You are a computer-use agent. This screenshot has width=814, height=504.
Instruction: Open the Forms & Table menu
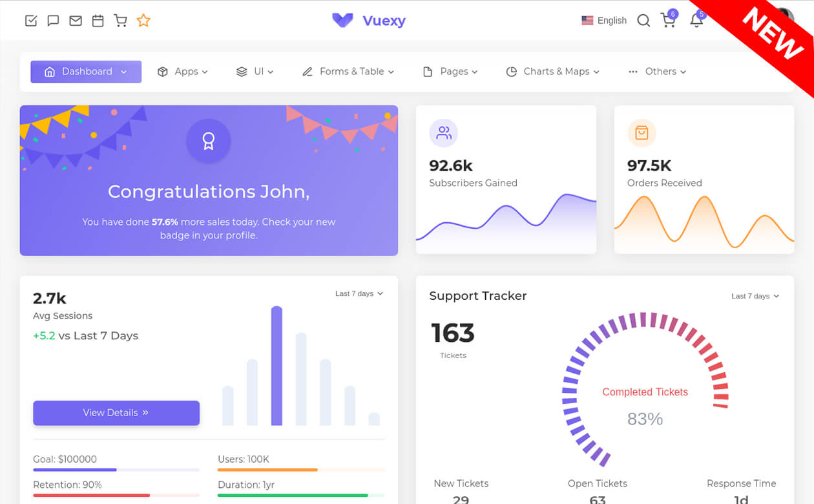pyautogui.click(x=348, y=72)
